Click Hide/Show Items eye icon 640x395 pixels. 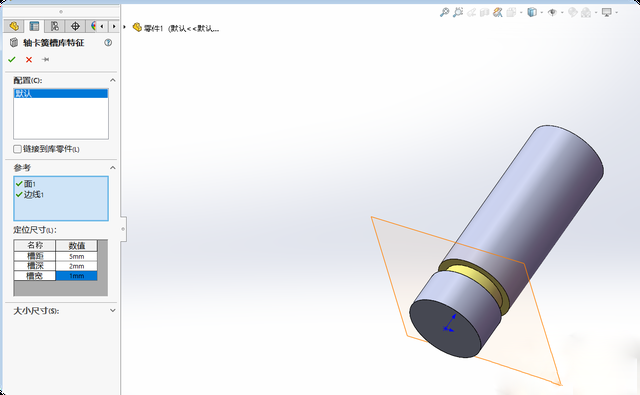coord(552,13)
